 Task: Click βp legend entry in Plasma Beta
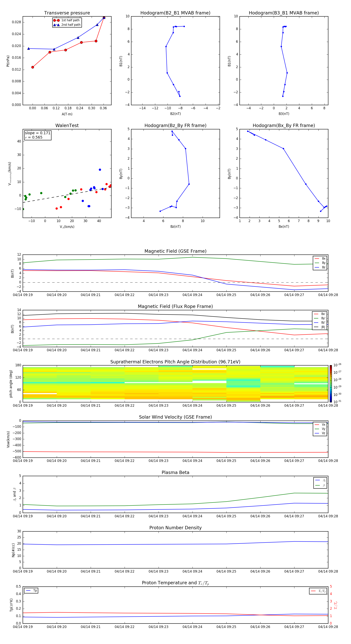point(320,480)
